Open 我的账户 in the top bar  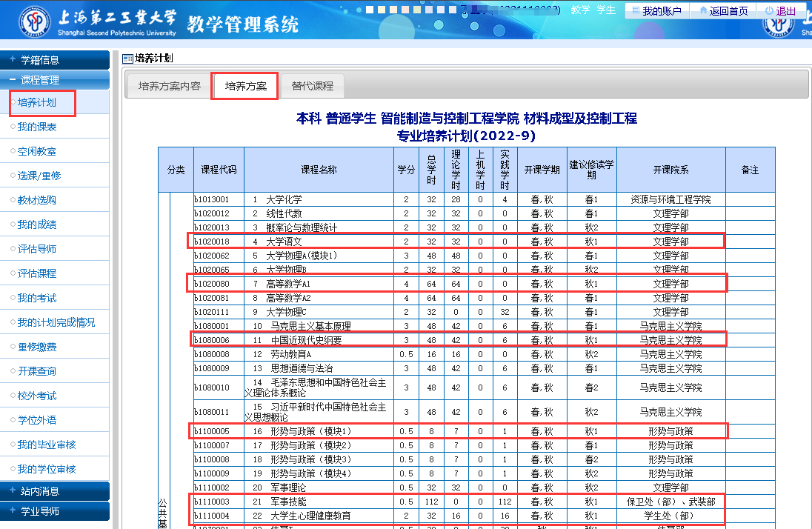tap(656, 11)
